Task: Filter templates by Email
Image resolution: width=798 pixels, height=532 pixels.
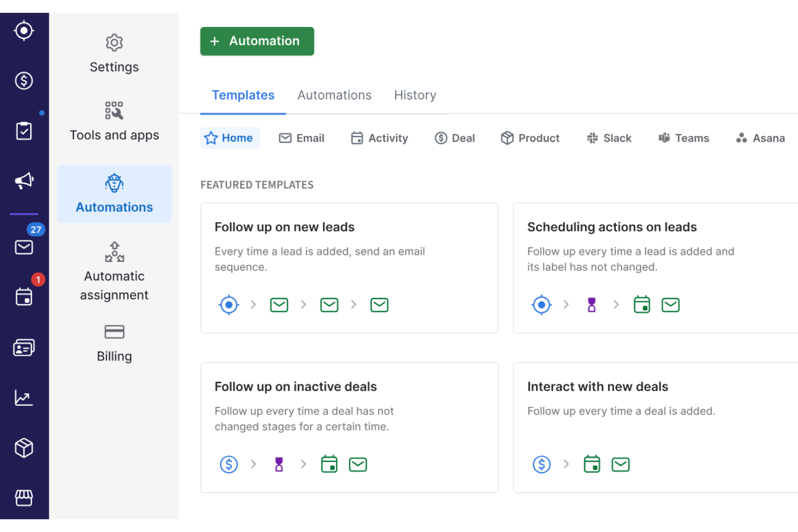Action: coord(301,138)
